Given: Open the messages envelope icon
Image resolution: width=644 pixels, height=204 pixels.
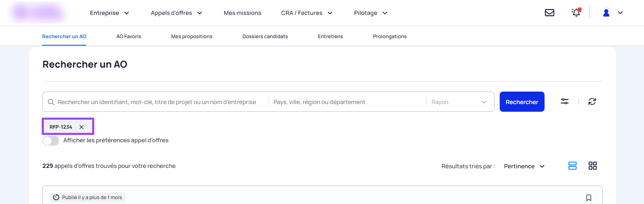Looking at the screenshot, I should [x=549, y=13].
